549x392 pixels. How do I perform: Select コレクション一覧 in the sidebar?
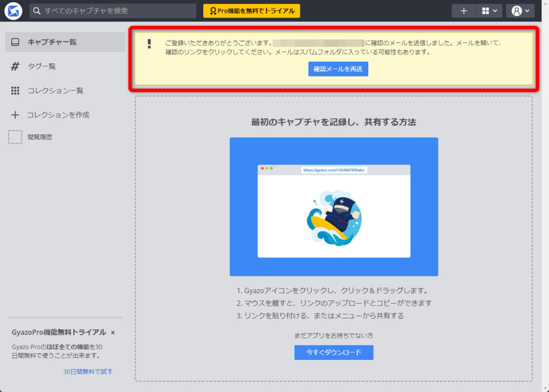coord(56,91)
